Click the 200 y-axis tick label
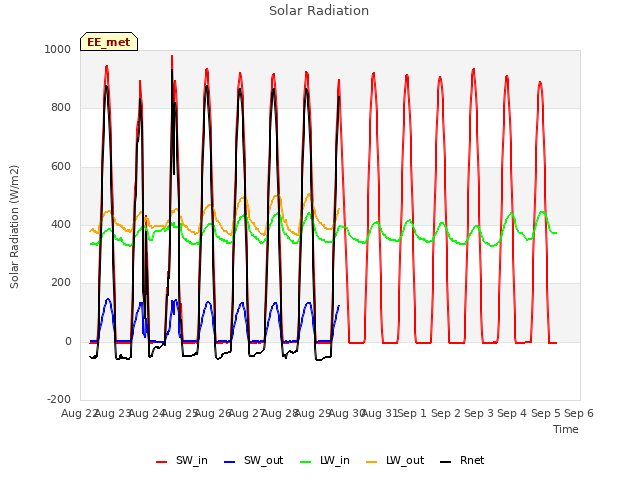This screenshot has width=640, height=480. click(x=61, y=282)
